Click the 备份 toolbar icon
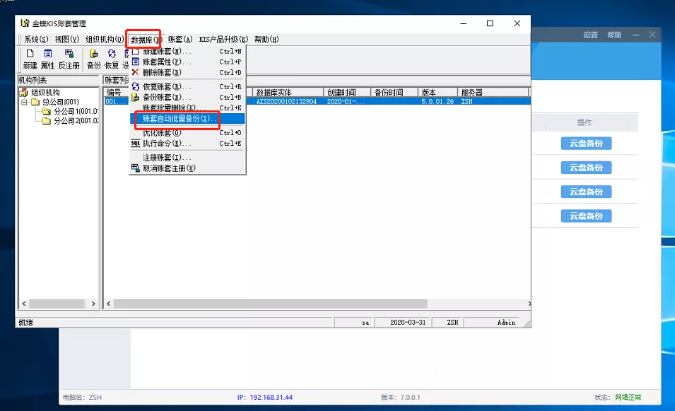Viewport: 675px width, 411px height. 93,59
